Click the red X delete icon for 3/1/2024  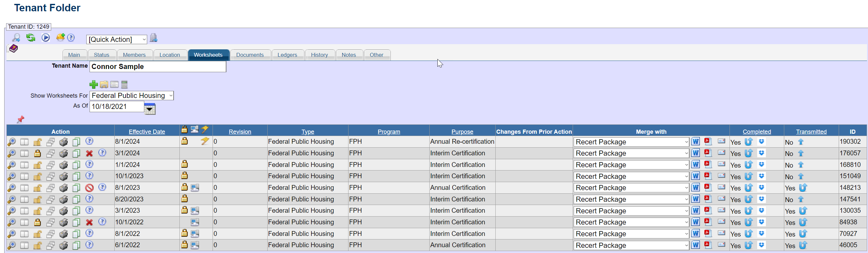(89, 153)
